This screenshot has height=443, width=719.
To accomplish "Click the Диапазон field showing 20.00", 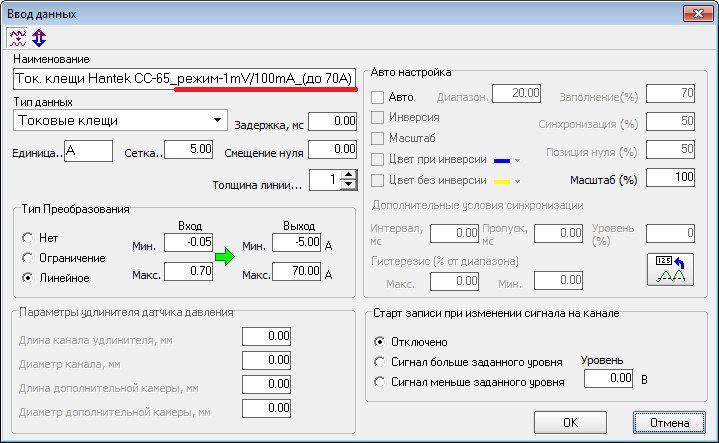I will (x=516, y=93).
